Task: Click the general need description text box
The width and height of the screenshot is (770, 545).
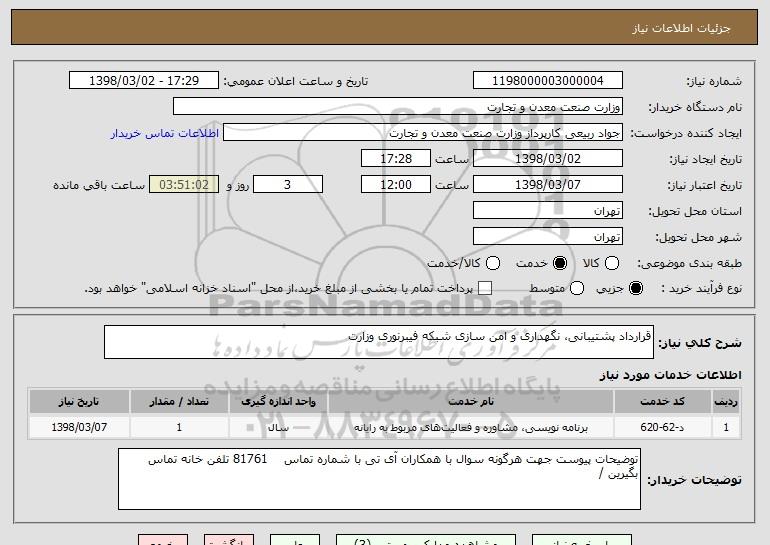Action: pyautogui.click(x=379, y=342)
